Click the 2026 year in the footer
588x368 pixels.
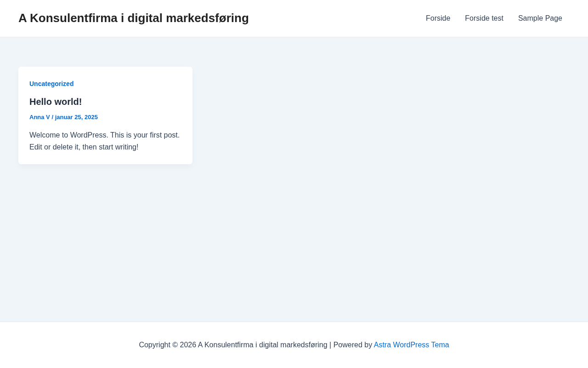click(187, 345)
